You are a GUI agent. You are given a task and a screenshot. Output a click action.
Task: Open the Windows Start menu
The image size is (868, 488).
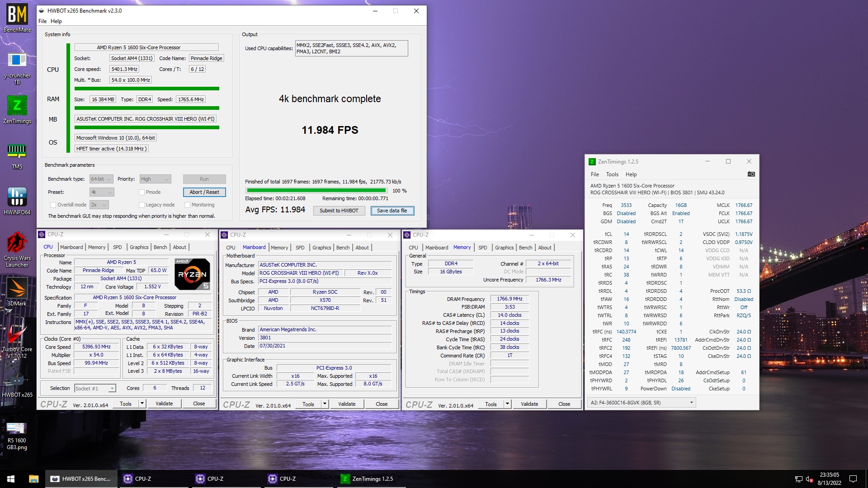[11, 479]
